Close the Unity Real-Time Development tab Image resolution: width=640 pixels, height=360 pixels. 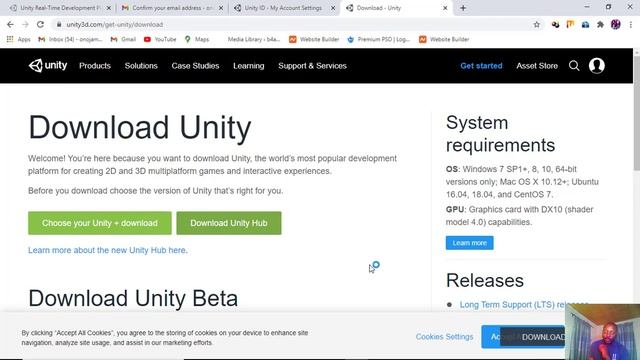click(x=109, y=8)
